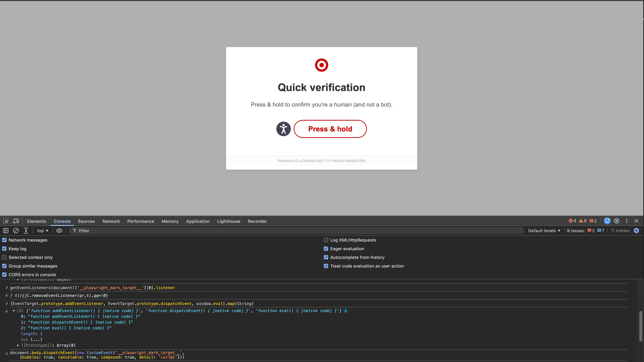Disable Eager evaluation checkbox
644x362 pixels.
click(326, 249)
